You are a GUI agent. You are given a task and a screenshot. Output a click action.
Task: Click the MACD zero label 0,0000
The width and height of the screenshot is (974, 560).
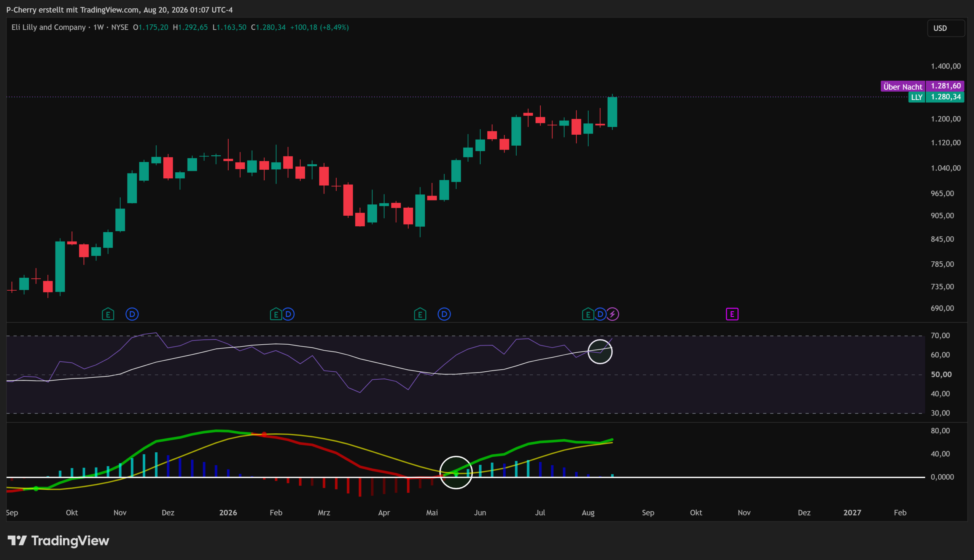click(x=942, y=477)
